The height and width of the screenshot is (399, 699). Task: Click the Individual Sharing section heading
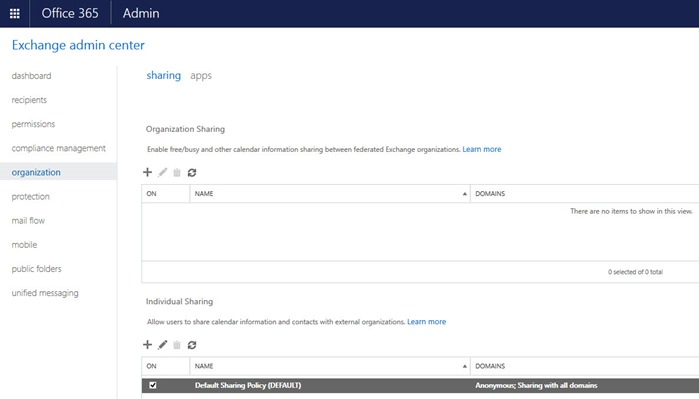(x=179, y=301)
